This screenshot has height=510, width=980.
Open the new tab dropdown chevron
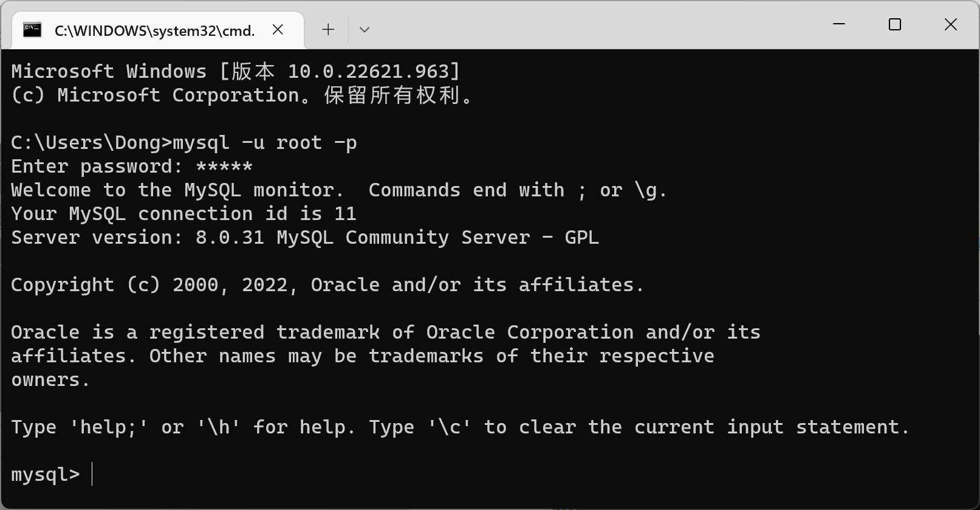[x=365, y=29]
